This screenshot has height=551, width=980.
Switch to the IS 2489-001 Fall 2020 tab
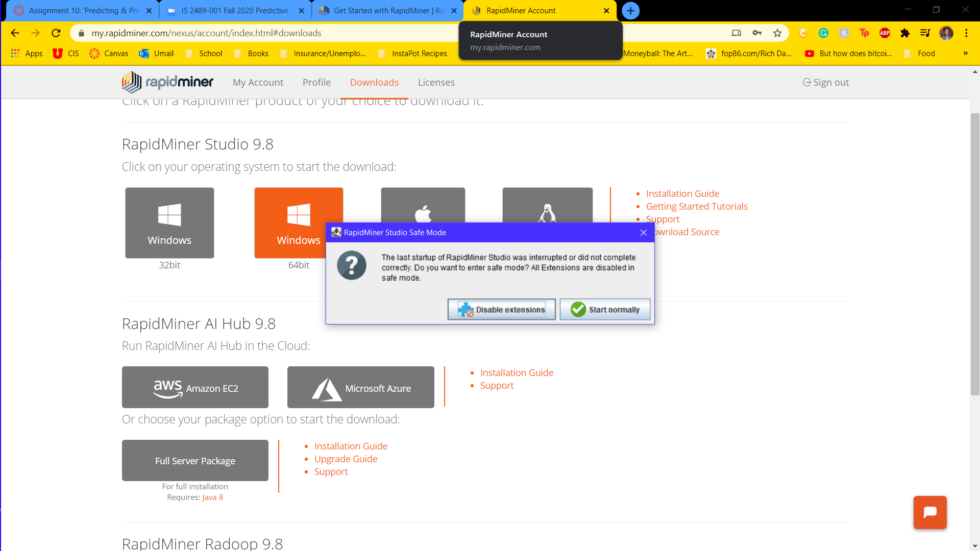tap(235, 11)
